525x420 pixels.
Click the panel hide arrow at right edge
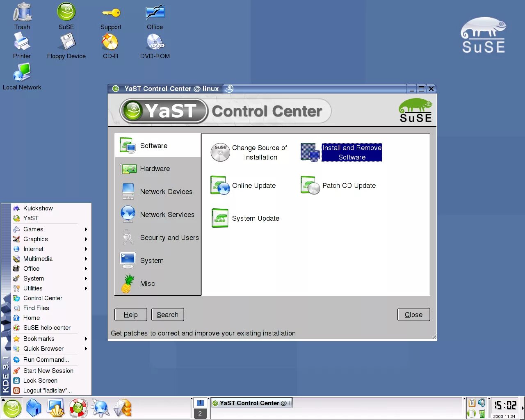[x=523, y=408]
